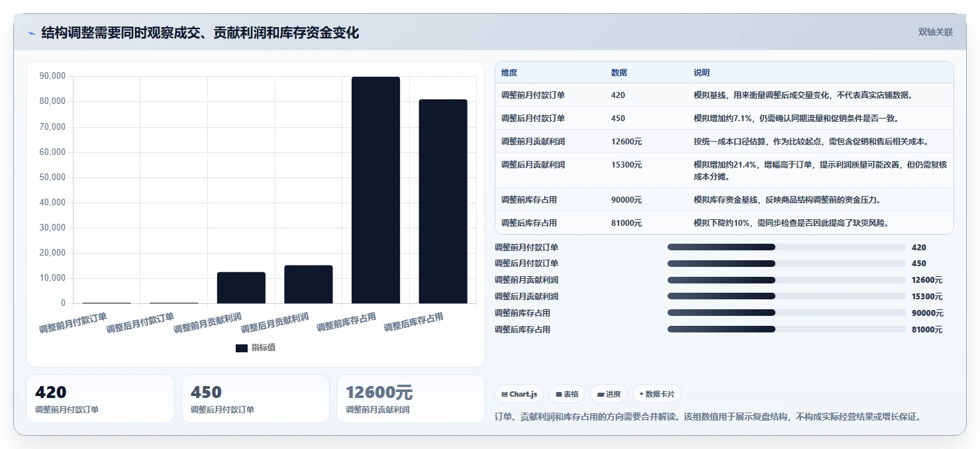Click the 调整前库存占用 x-axis label
Viewport: 980px width, 449px height.
(x=346, y=322)
